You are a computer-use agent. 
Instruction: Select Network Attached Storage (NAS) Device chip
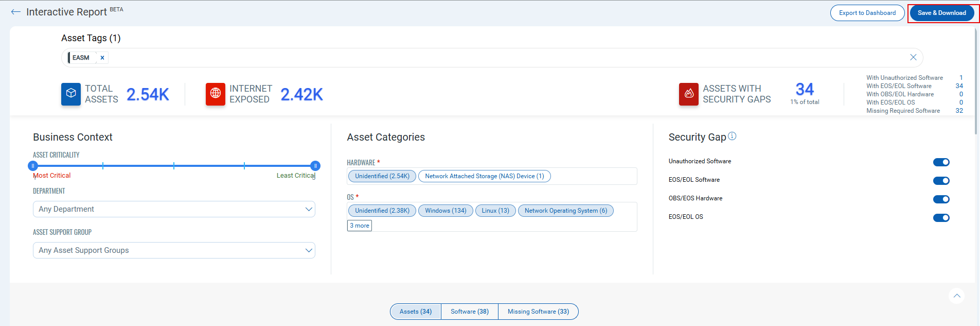485,176
